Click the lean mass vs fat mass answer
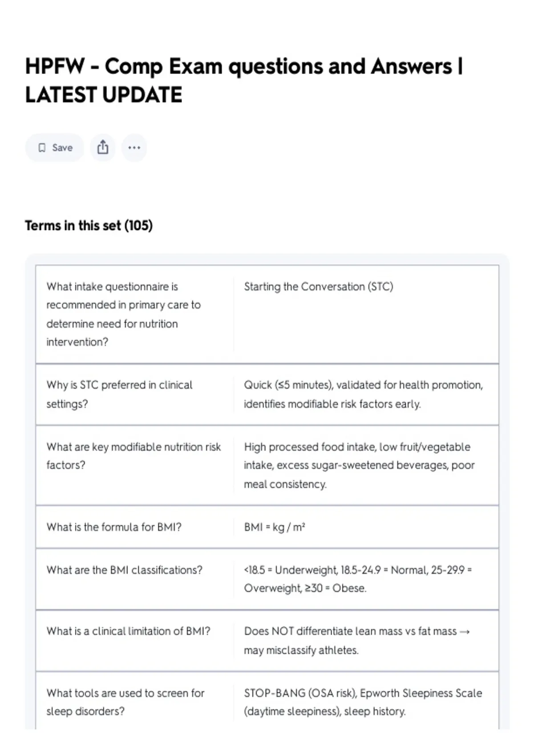 point(357,640)
